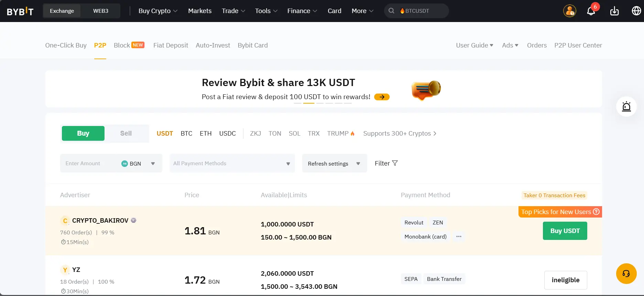Viewport: 644px width, 296px height.
Task: Select TON crypto tab
Action: point(275,134)
